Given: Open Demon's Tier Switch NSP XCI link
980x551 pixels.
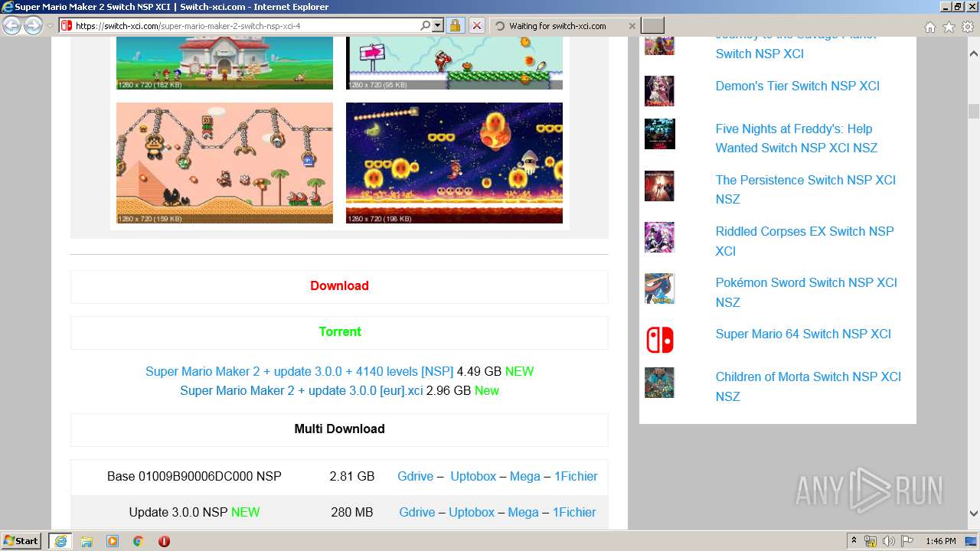Looking at the screenshot, I should [797, 86].
